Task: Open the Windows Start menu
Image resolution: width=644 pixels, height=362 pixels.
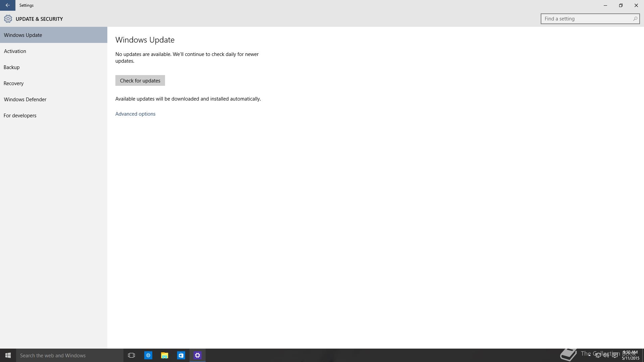Action: point(8,355)
